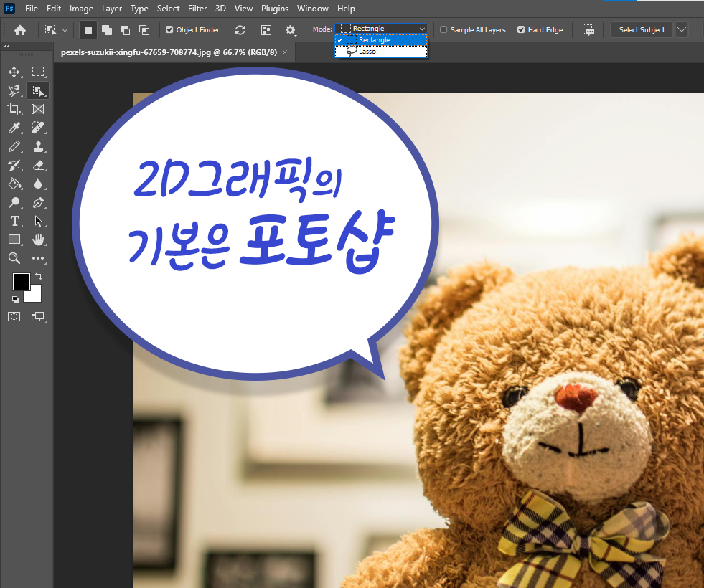
Task: Open Select Subject dropdown arrow
Action: [682, 29]
